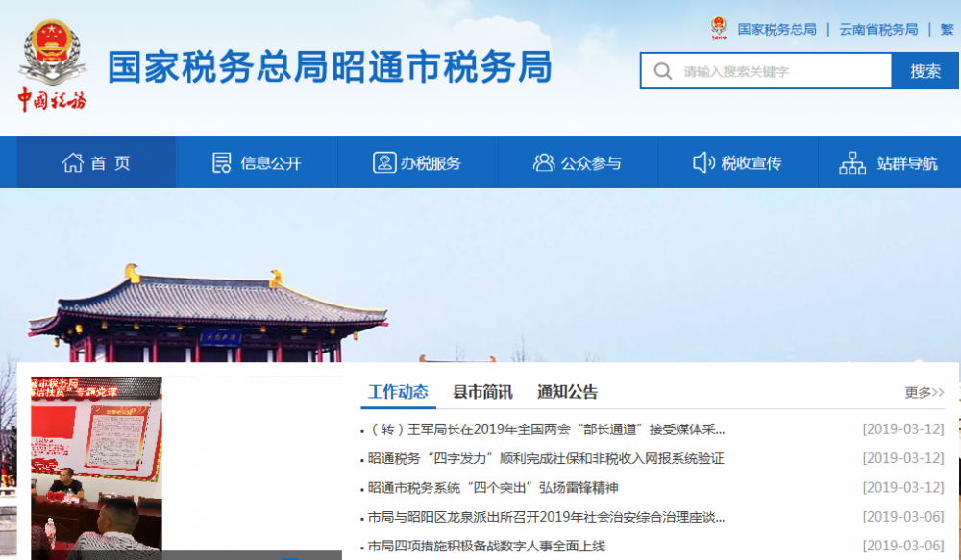The height and width of the screenshot is (560, 961).
Task: Select the 公众参与 people icon
Action: tap(544, 161)
